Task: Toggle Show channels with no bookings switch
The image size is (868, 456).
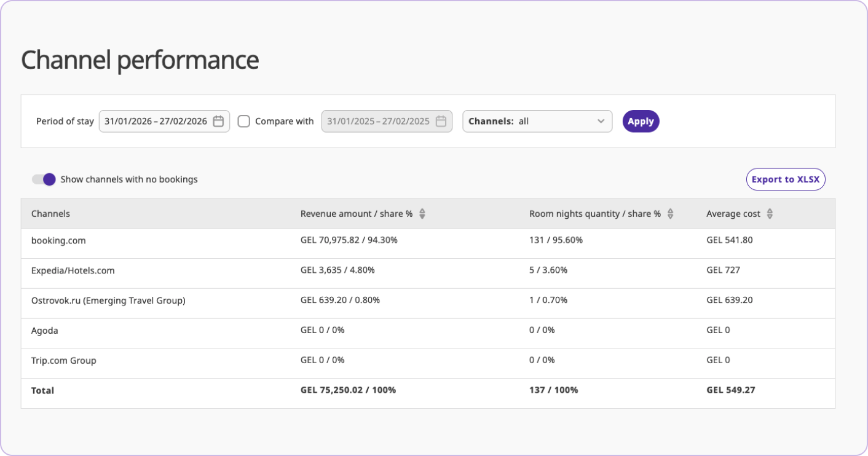Action: coord(44,179)
